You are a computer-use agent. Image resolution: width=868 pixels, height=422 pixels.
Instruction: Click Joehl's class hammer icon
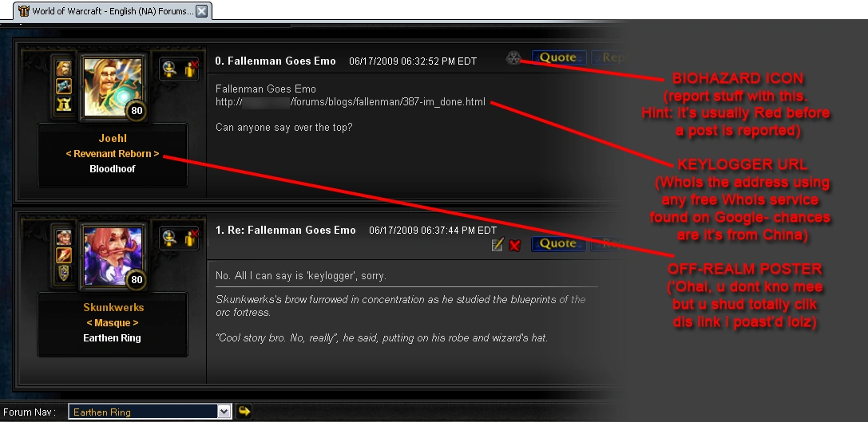64,86
